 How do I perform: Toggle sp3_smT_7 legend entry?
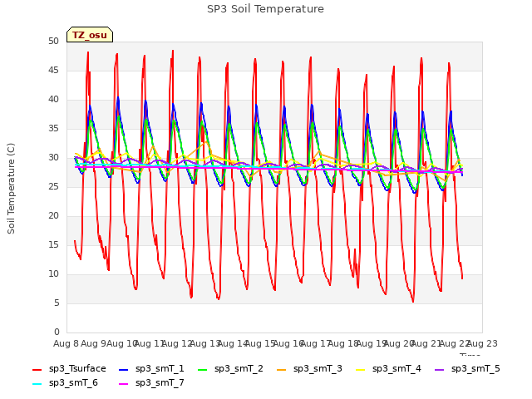click(151, 382)
